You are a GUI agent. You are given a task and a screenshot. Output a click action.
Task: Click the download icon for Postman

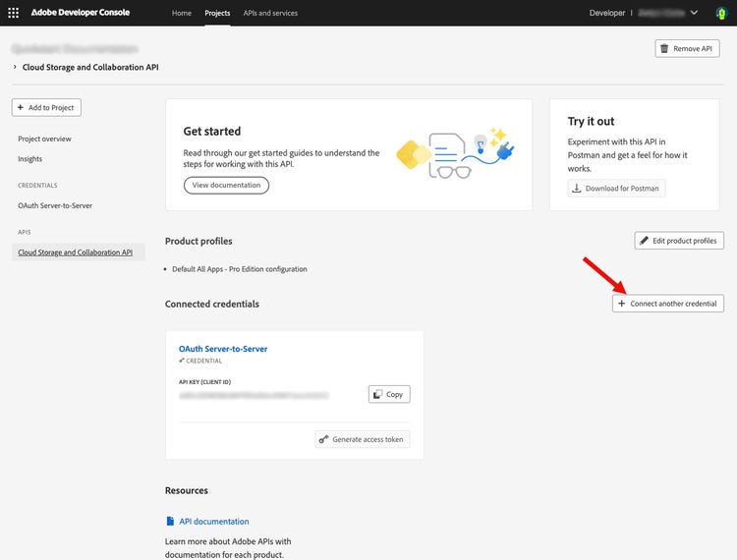click(577, 188)
